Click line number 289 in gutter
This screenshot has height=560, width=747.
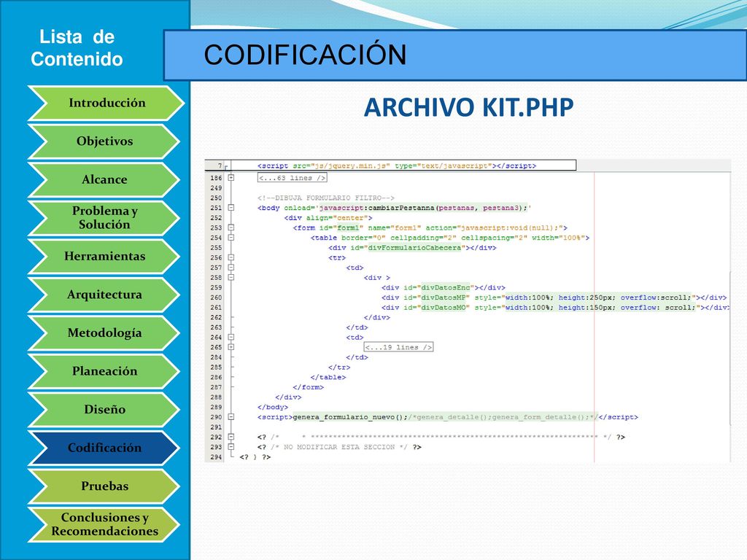(216, 407)
